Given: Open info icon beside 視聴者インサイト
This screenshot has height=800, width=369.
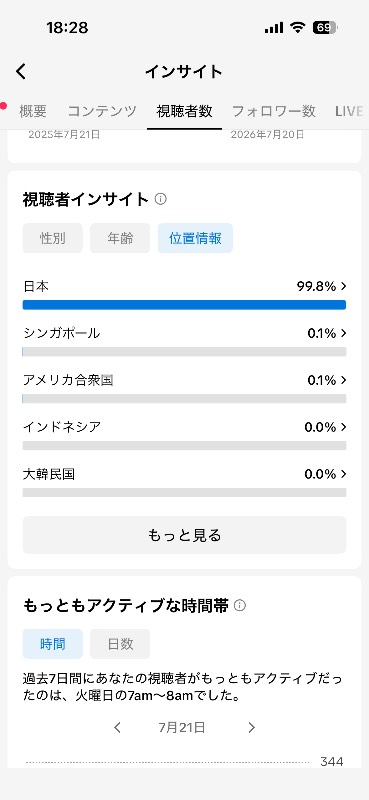Looking at the screenshot, I should coord(160,199).
